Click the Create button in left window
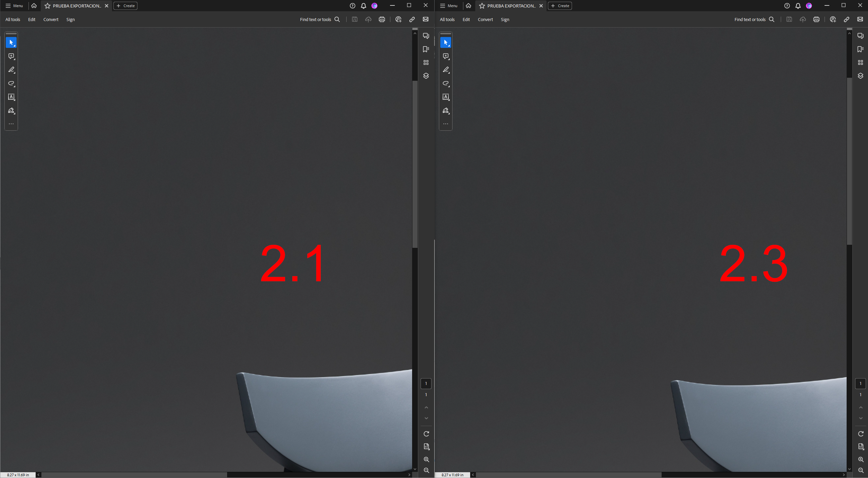 coord(126,6)
